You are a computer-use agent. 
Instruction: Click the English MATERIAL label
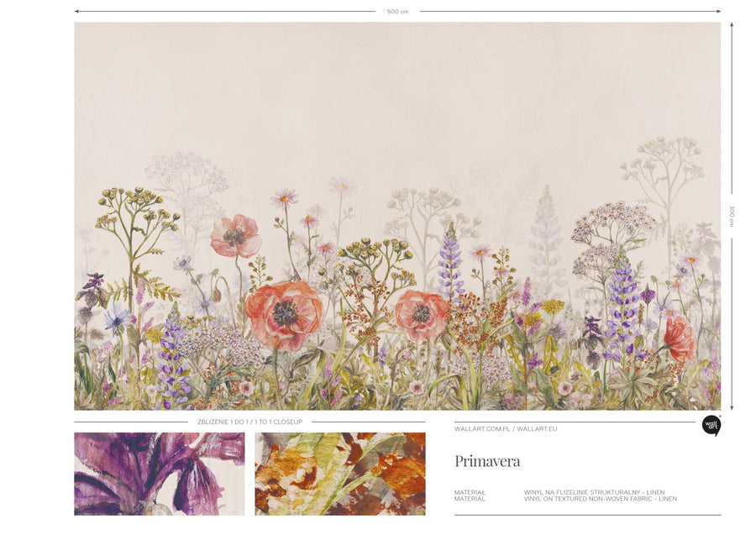click(470, 499)
